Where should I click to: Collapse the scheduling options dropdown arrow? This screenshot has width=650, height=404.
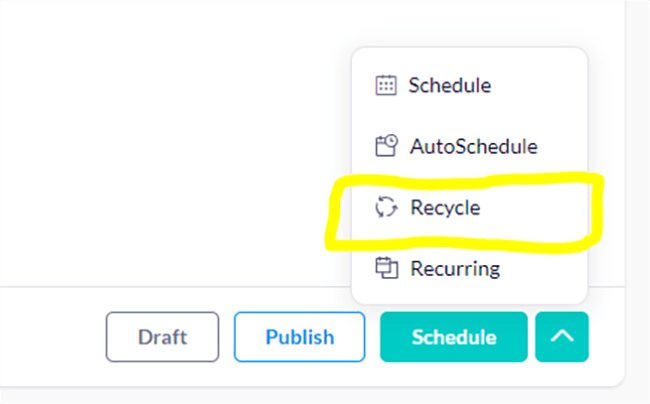pyautogui.click(x=562, y=337)
